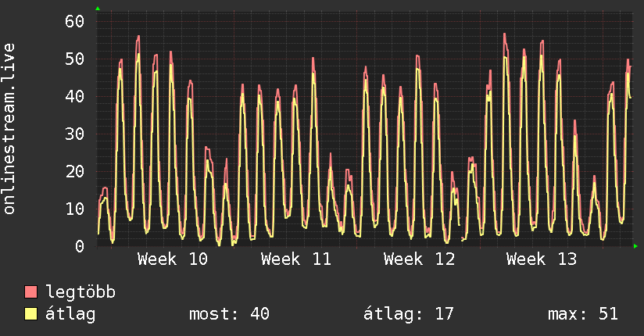
Task: Click the 60 label on the y-axis
Action: 74,21
